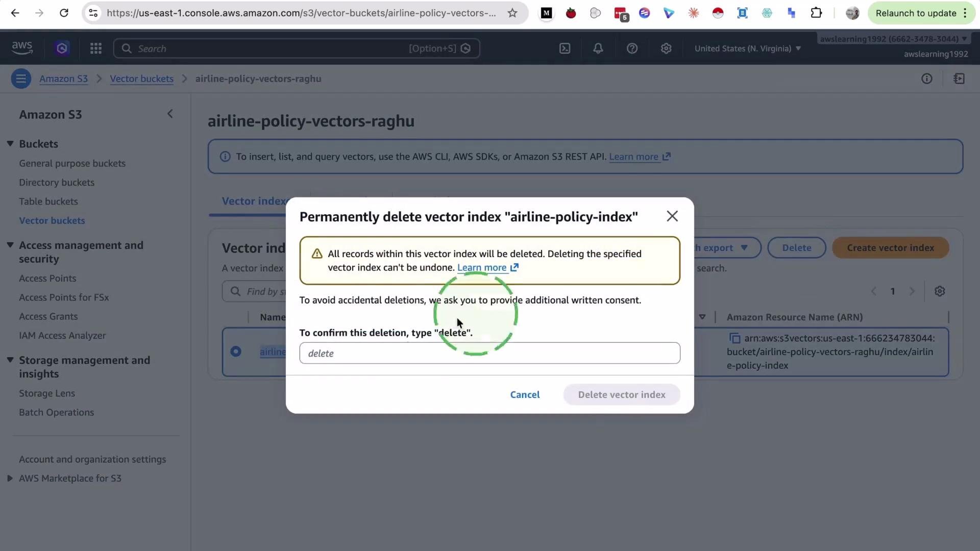Viewport: 980px width, 551px height.
Task: Open Access Points page
Action: (x=47, y=278)
